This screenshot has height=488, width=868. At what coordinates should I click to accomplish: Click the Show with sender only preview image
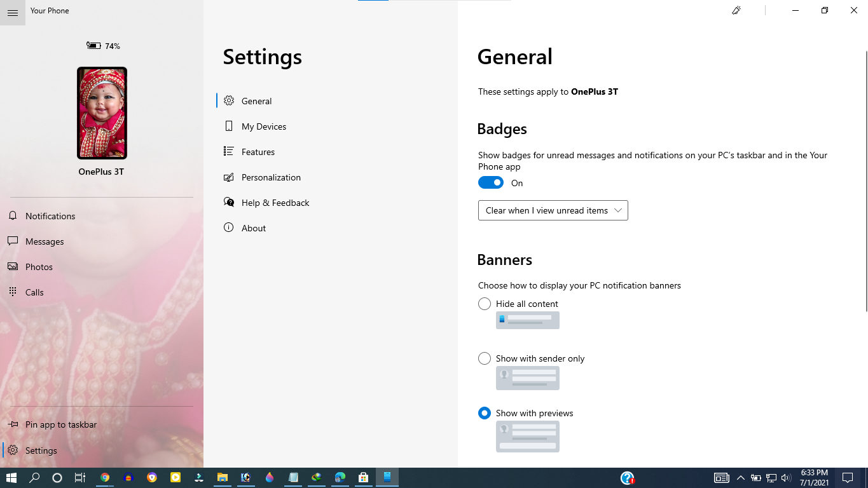528,378
